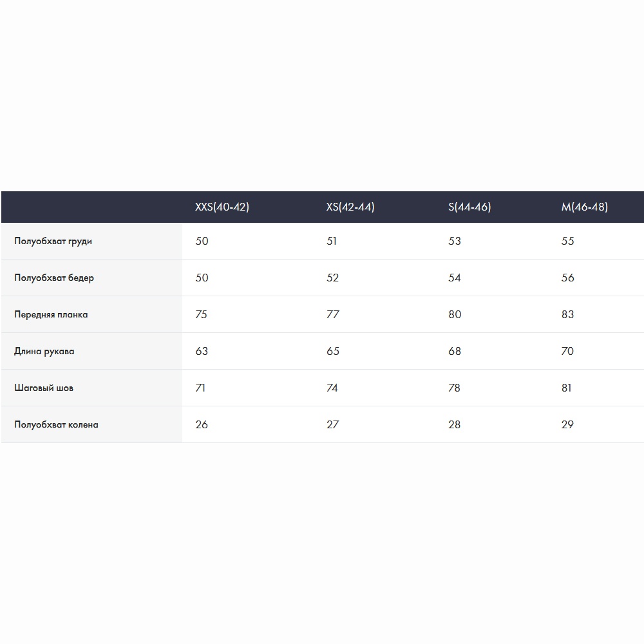The image size is (644, 644).
Task: Select the M(46-48) size header
Action: 585,207
